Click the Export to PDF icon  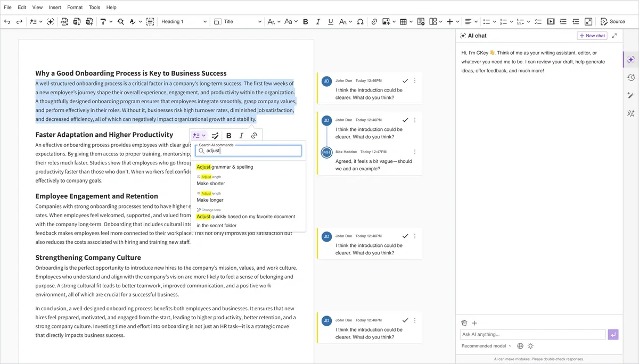64,22
